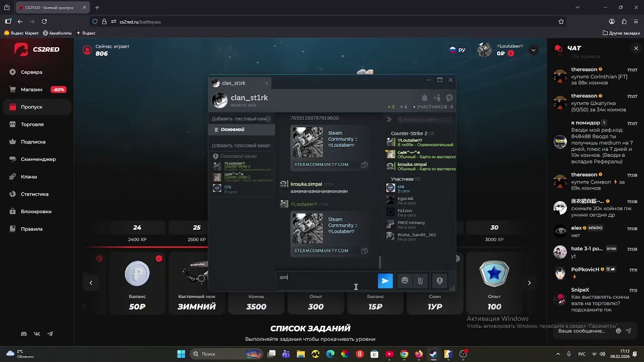Select the Основной text channel

[x=242, y=129]
